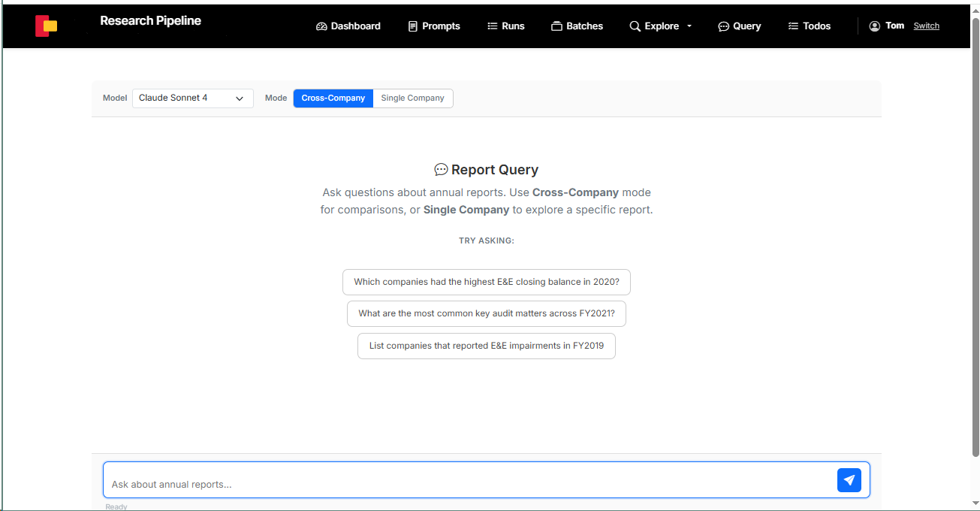This screenshot has height=511, width=980.
Task: Enable Cross-Company mode
Action: 333,98
